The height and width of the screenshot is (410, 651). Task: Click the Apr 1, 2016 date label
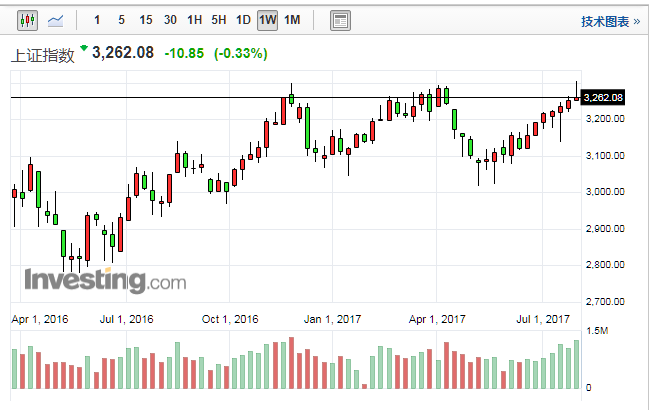(x=40, y=319)
